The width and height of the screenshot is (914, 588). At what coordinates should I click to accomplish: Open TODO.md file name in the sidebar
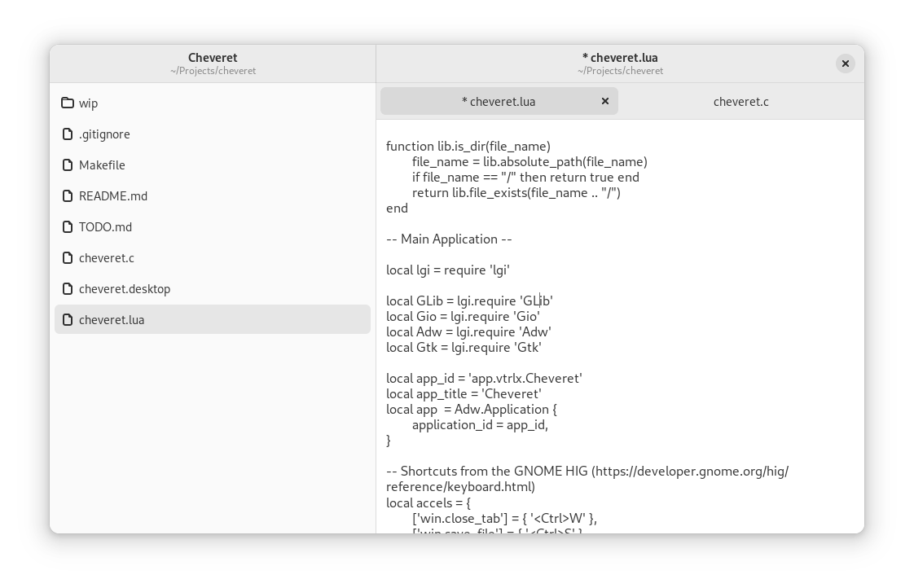point(106,226)
